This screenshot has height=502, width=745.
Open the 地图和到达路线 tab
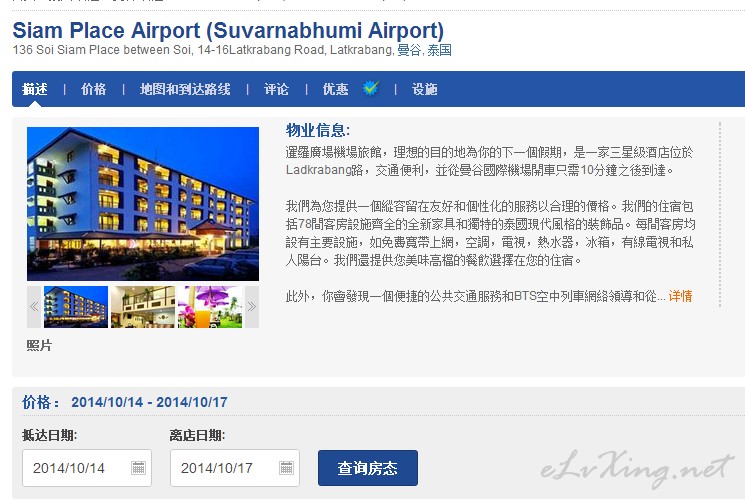[185, 89]
